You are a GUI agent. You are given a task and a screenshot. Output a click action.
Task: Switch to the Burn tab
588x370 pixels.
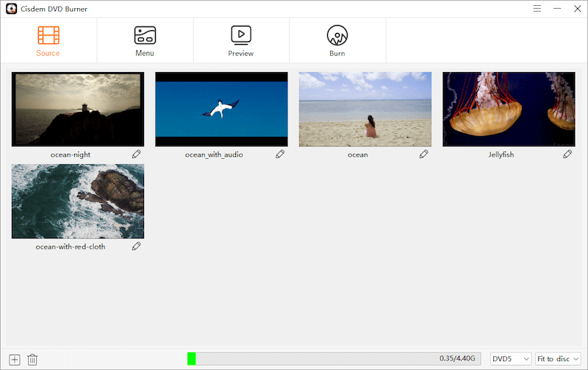337,40
